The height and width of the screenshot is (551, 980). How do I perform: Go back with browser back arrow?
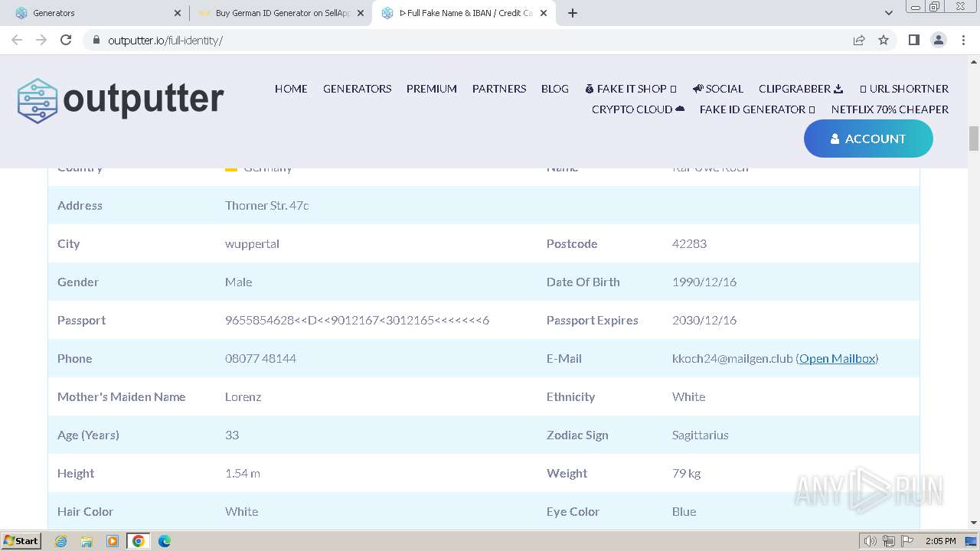(17, 40)
